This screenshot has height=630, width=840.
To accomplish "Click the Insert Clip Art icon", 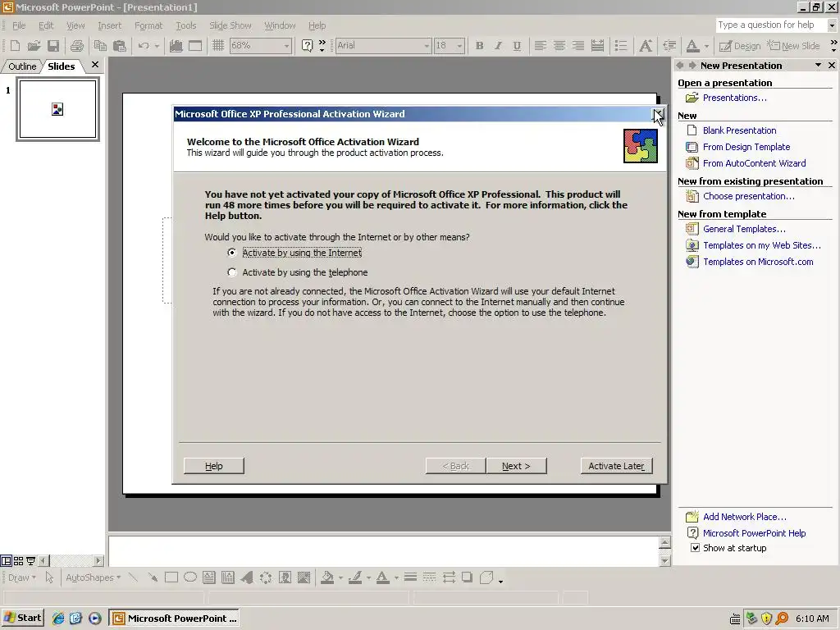I will 285,577.
